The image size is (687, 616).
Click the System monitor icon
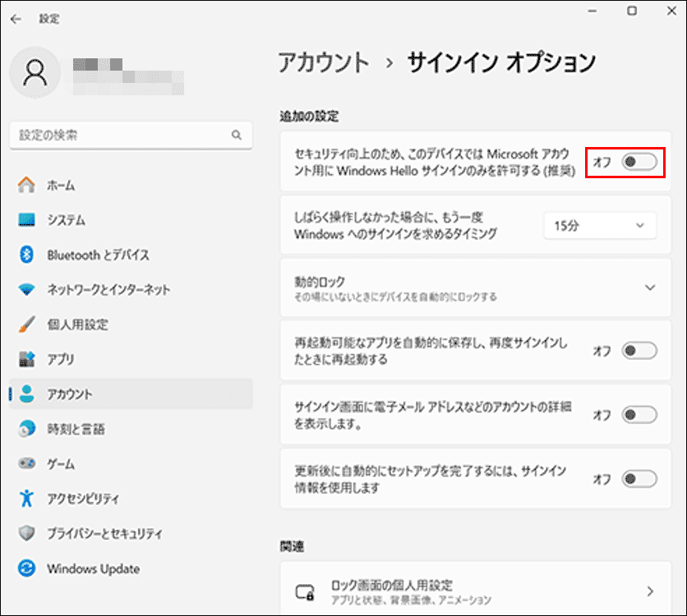coord(27,220)
